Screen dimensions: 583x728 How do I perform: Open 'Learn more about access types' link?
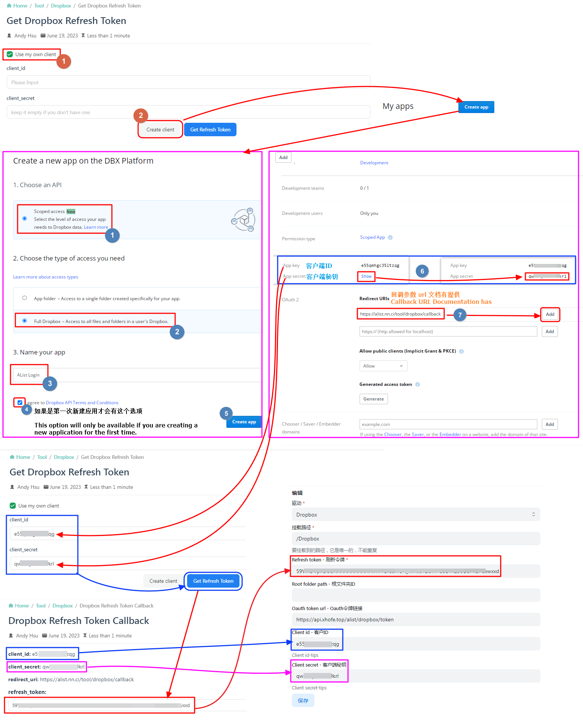[46, 277]
